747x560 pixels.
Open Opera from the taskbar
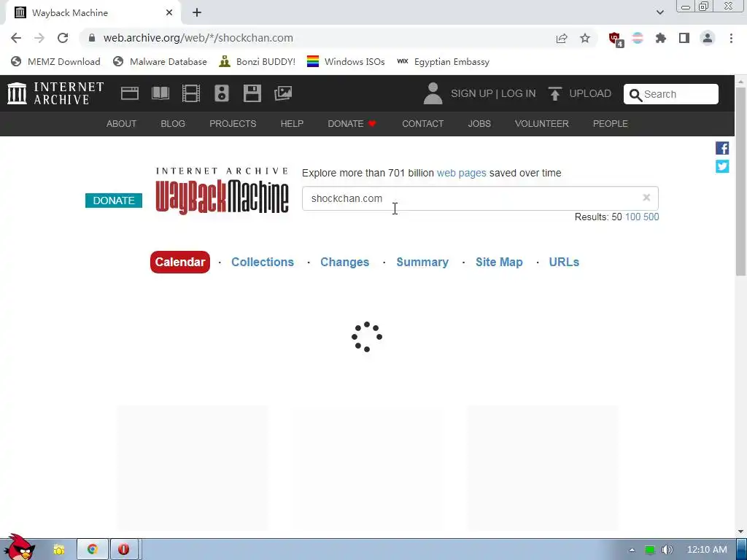[x=124, y=550]
